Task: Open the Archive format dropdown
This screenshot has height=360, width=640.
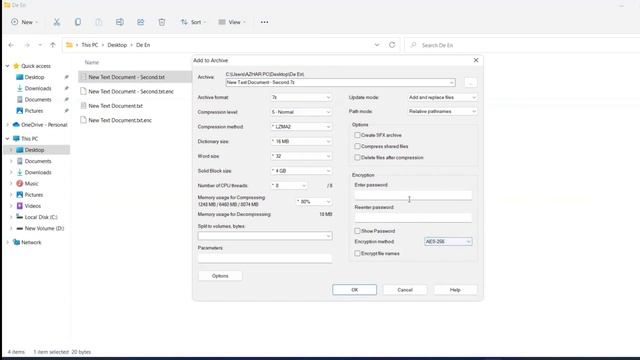Action: [x=301, y=98]
